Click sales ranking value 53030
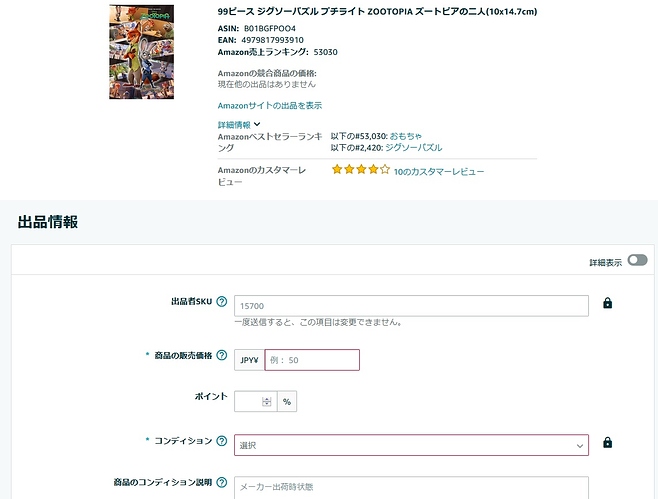The height and width of the screenshot is (499, 658). click(x=325, y=52)
